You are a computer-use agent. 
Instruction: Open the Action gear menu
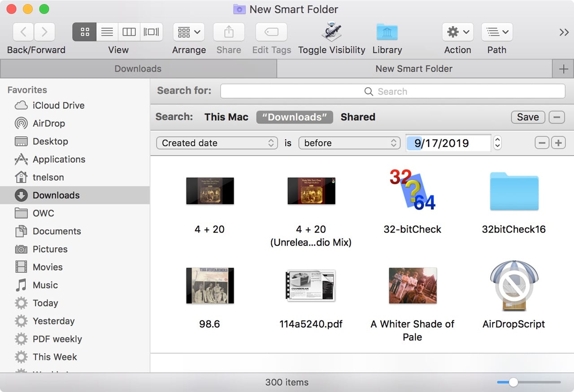tap(458, 32)
